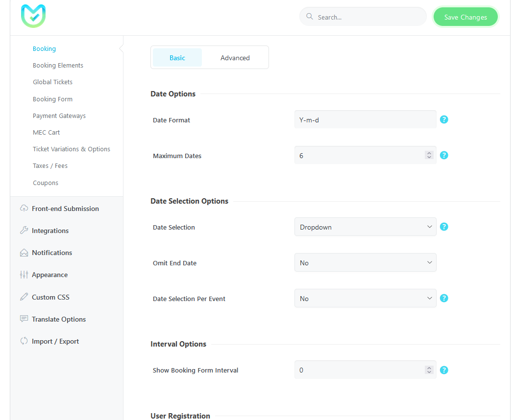This screenshot has height=420, width=513.
Task: Switch to the Advanced tab
Action: click(x=235, y=58)
